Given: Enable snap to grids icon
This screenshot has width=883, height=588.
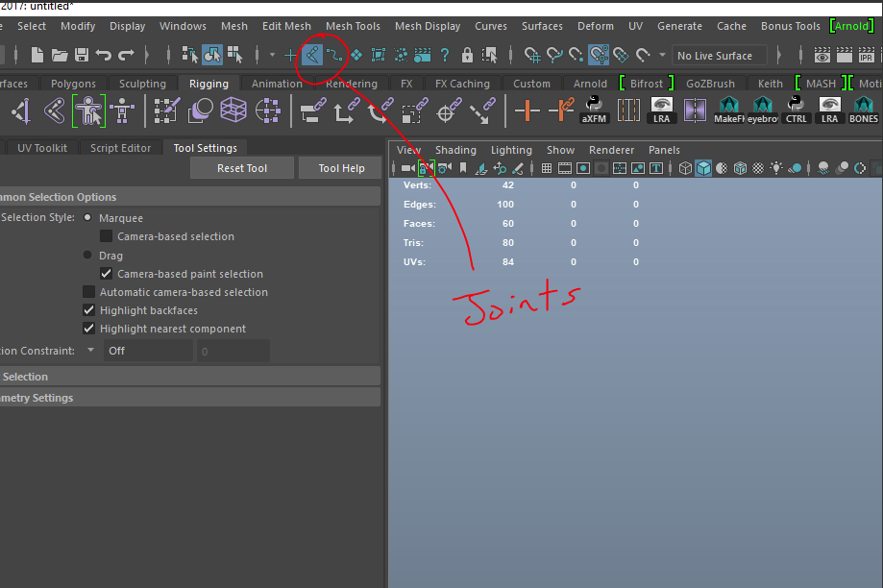Looking at the screenshot, I should 532,55.
